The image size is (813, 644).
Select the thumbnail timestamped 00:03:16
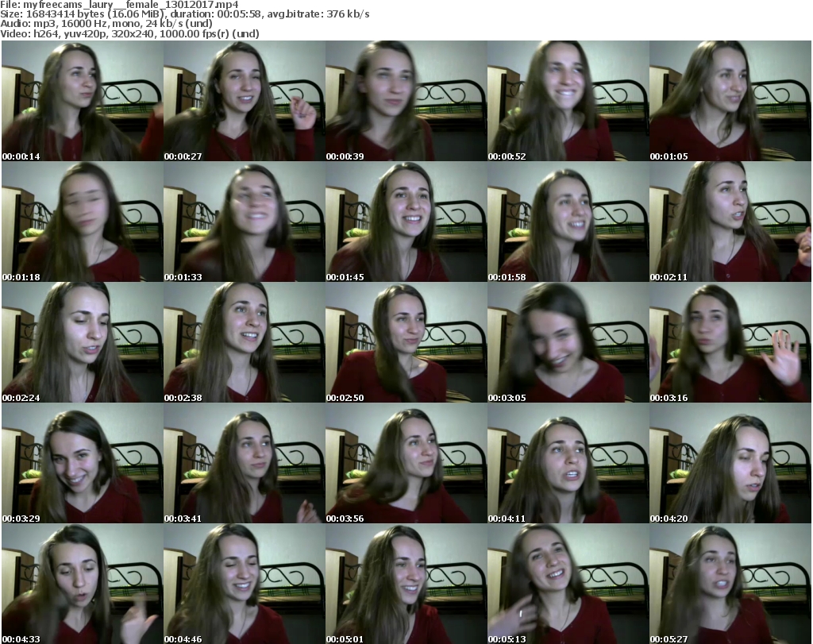point(730,342)
